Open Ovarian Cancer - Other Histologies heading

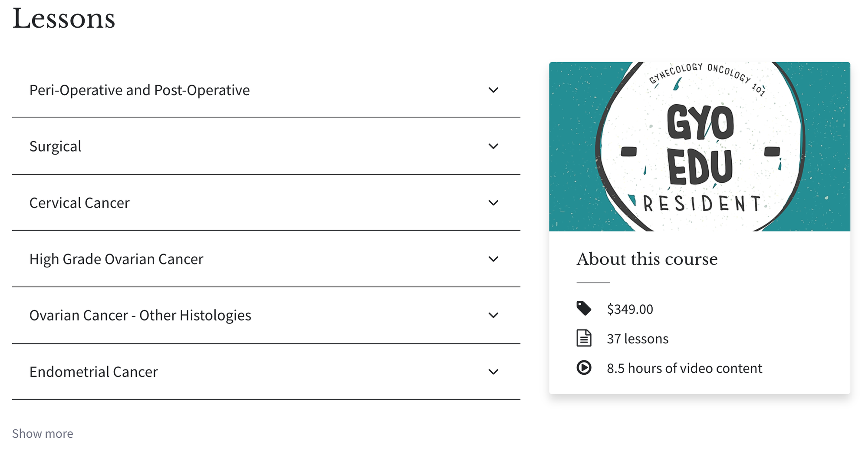[140, 315]
